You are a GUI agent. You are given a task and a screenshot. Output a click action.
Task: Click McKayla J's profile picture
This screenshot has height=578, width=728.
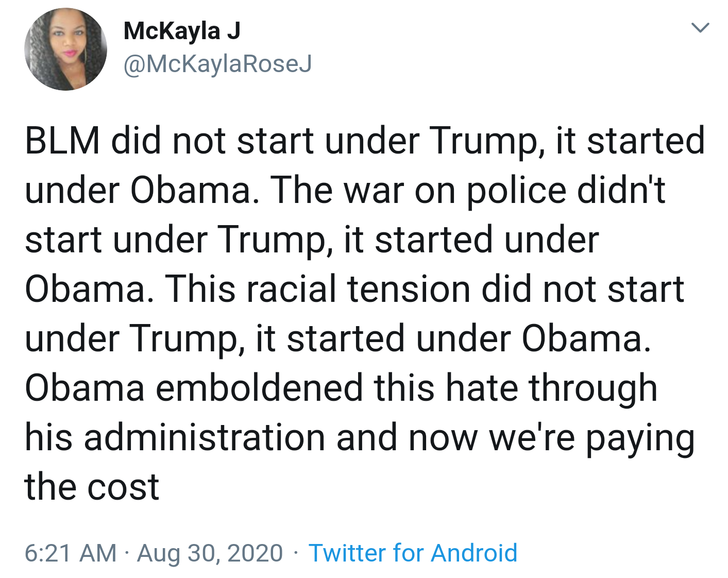(x=65, y=49)
